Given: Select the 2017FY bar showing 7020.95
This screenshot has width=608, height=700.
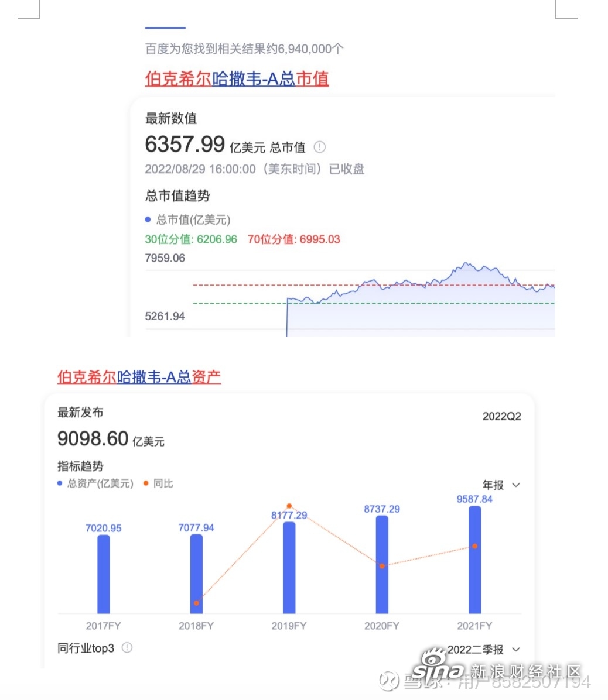Looking at the screenshot, I should tap(104, 574).
